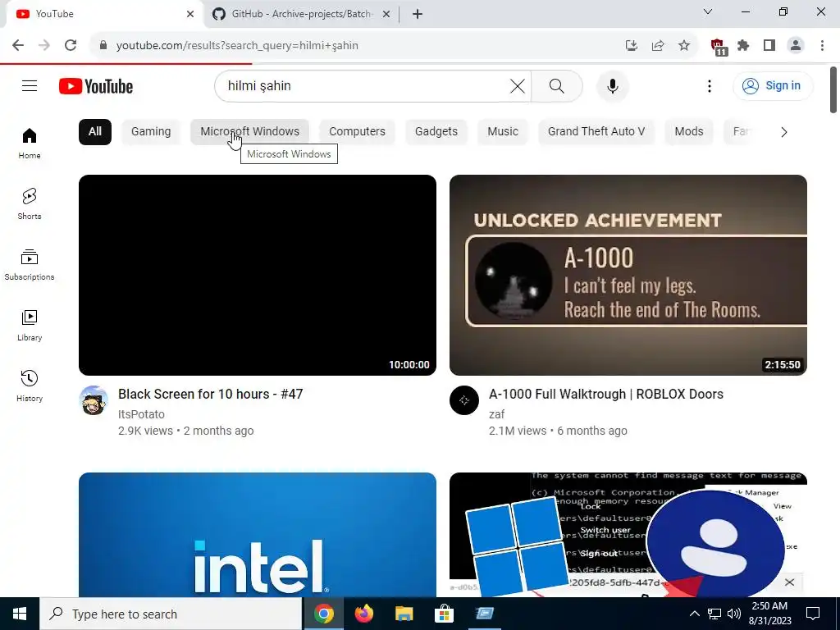The image size is (840, 630).
Task: Open the uBlock extension icon
Action: (x=718, y=47)
